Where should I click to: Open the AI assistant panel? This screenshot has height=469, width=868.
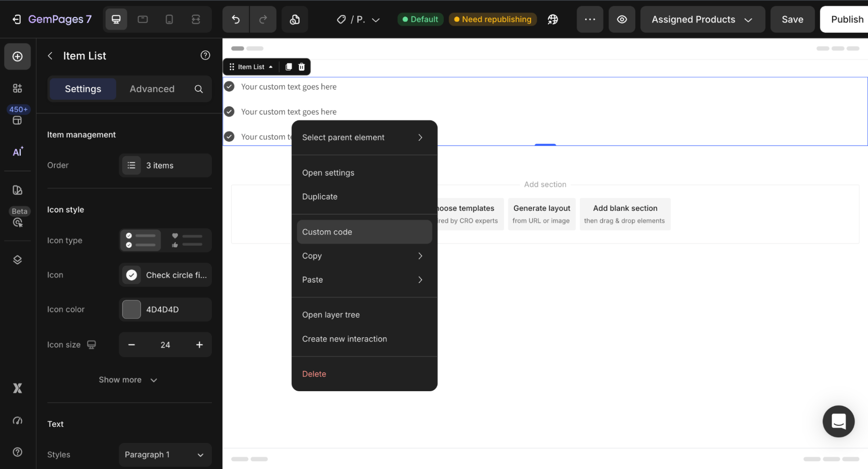[x=17, y=152]
